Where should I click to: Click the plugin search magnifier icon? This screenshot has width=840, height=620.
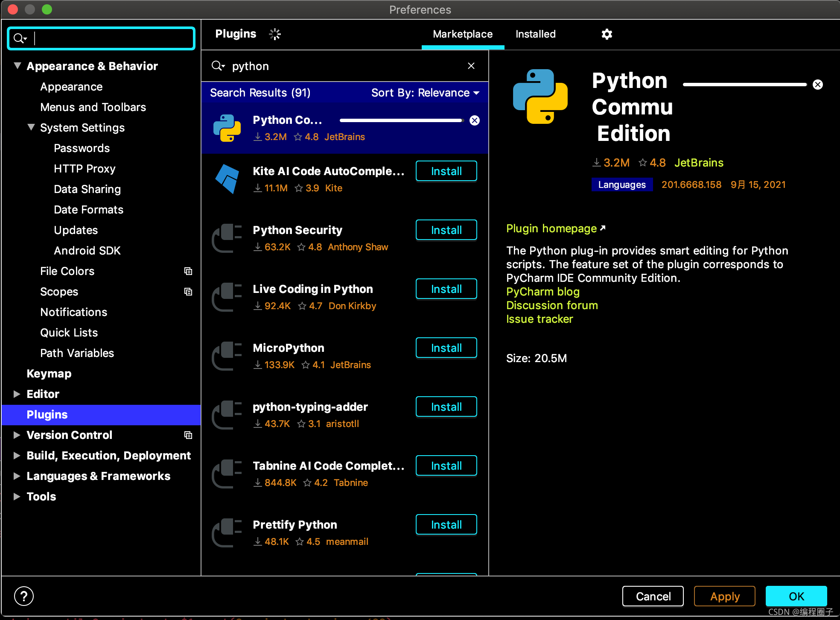click(218, 66)
